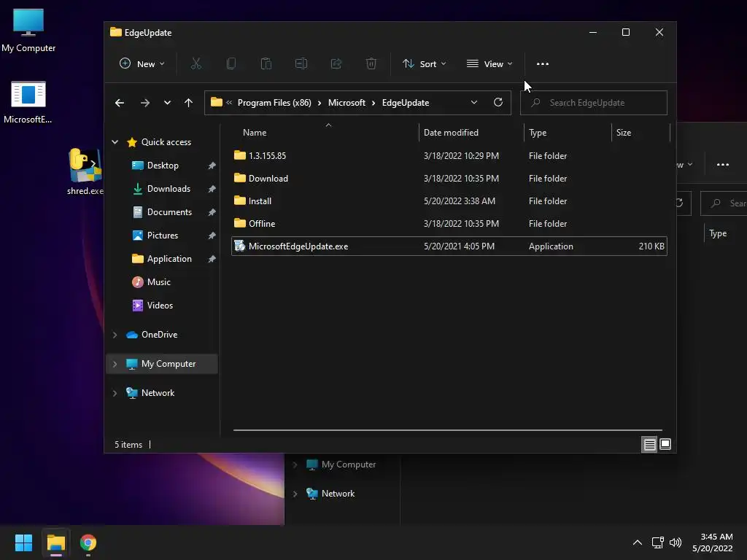Go forward with the right arrow
This screenshot has height=560, width=747.
145,103
